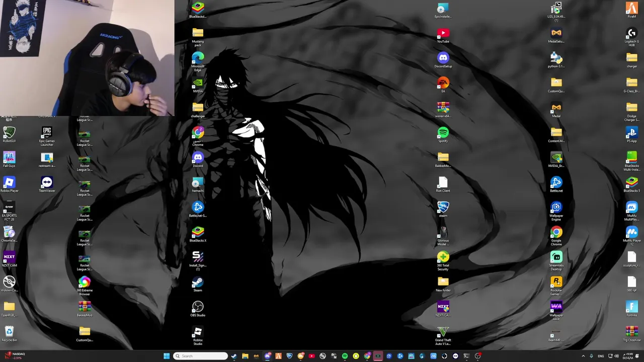This screenshot has width=644, height=362.
Task: Select the EA SPORTS FC 26 icon
Action: [9, 211]
